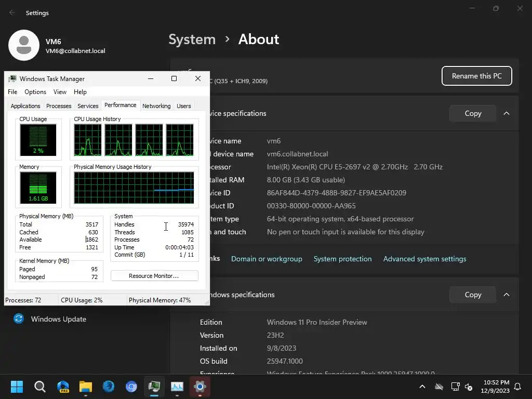Click status bar CPU Usage: 2%
Viewport: 532px width, 399px height.
(82, 300)
